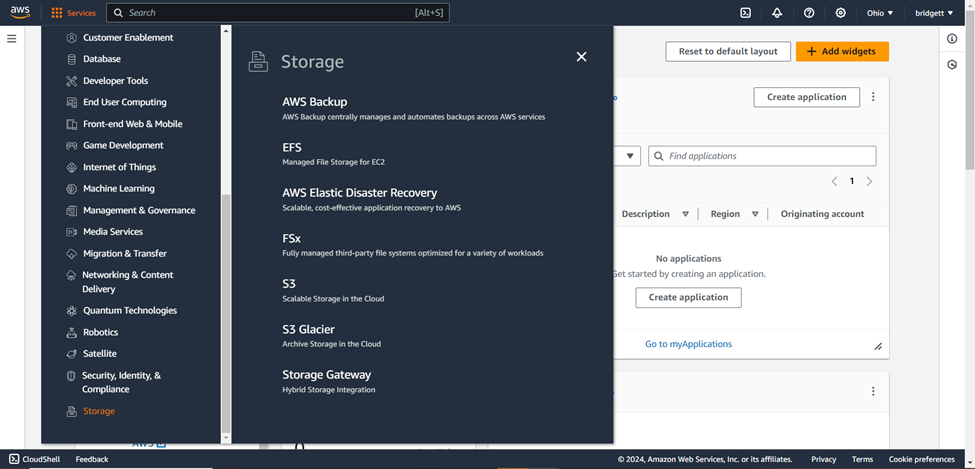Screen dimensions: 975x469
Task: Click the Management & Governance icon
Action: pos(72,210)
